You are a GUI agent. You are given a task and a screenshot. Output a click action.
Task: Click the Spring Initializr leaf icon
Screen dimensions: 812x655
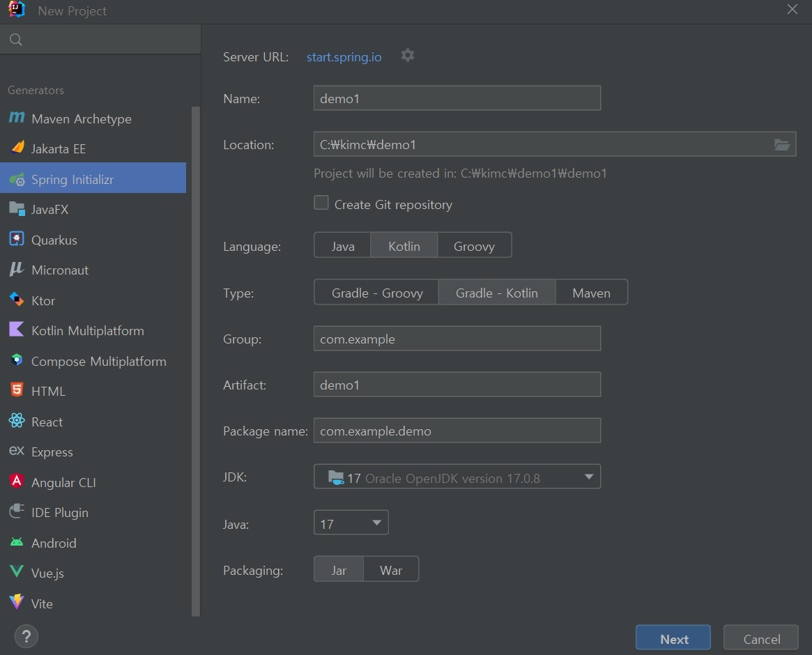(17, 179)
